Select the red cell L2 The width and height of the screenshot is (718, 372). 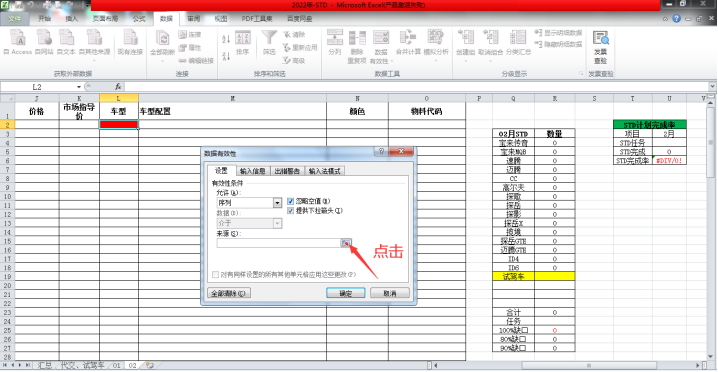[x=119, y=125]
